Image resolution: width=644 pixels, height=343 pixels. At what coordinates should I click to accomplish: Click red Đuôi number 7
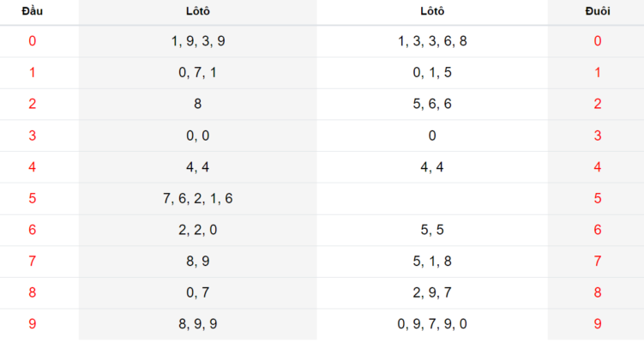598,262
